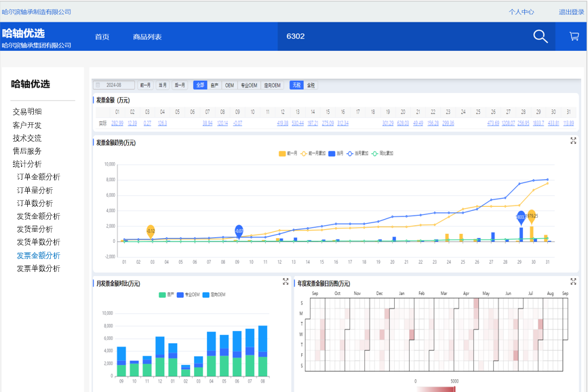Open the 商品列表 nav item
588x392 pixels.
click(x=147, y=37)
